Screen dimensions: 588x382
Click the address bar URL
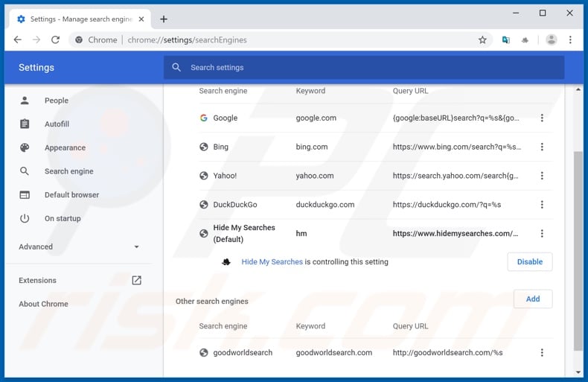coord(187,39)
